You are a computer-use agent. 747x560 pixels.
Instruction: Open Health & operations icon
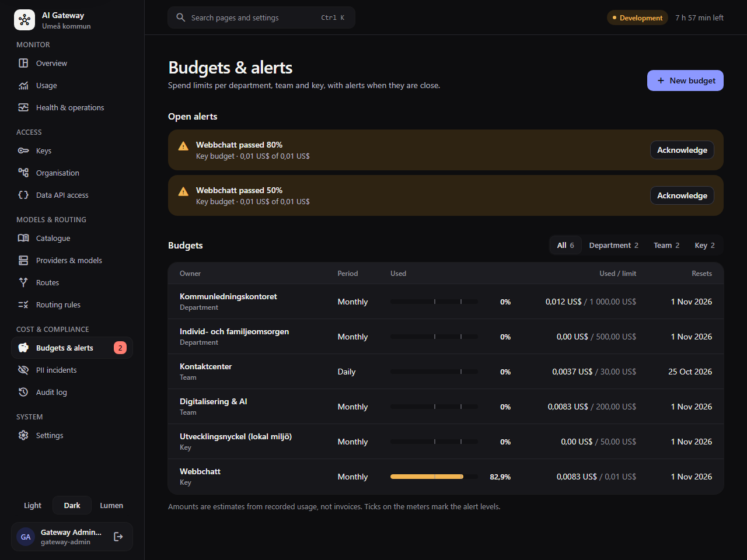pyautogui.click(x=23, y=107)
